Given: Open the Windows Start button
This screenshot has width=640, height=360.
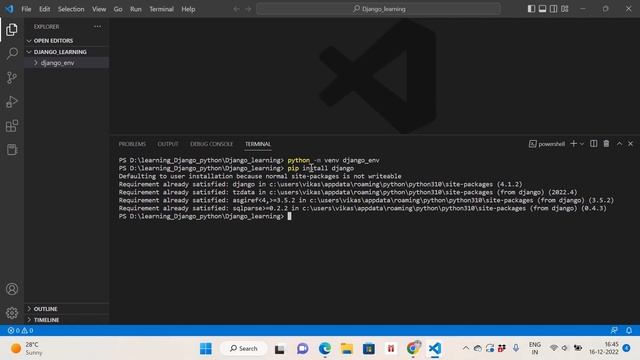Looking at the screenshot, I should tap(206, 349).
